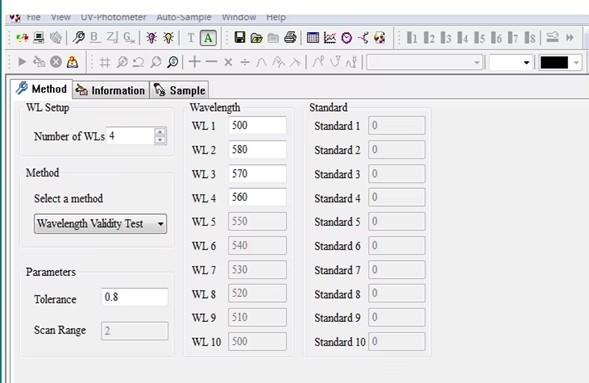Click the Start play arrow icon
Viewport: 589px width, 383px height.
22,62
